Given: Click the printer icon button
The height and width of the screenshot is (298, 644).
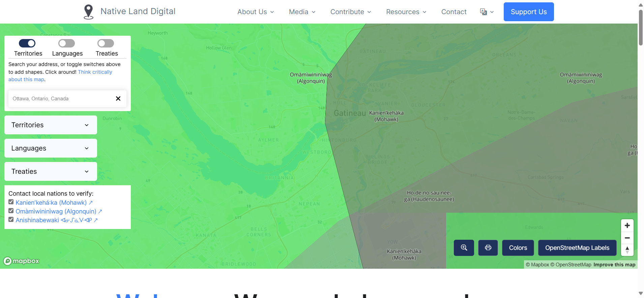Looking at the screenshot, I should pos(488,248).
